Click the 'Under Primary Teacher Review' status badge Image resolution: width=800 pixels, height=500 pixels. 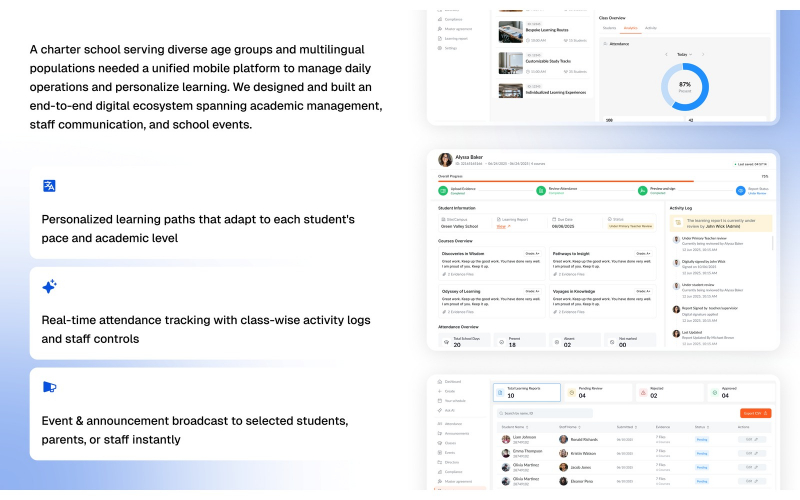pyautogui.click(x=631, y=226)
